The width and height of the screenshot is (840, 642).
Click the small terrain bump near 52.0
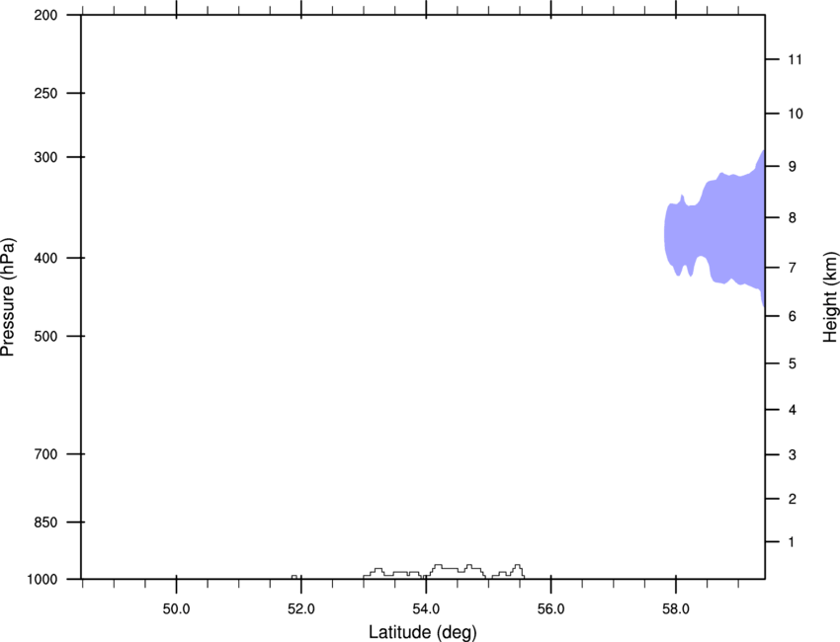click(x=294, y=577)
